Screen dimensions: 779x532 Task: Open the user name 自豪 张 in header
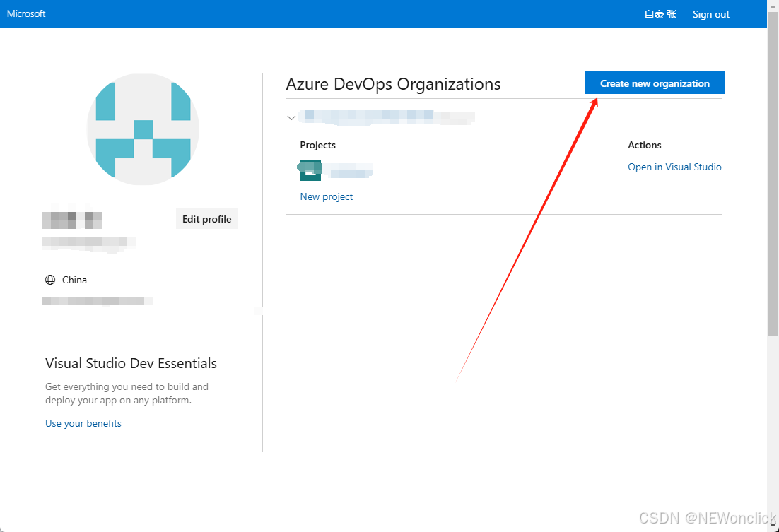click(x=660, y=14)
